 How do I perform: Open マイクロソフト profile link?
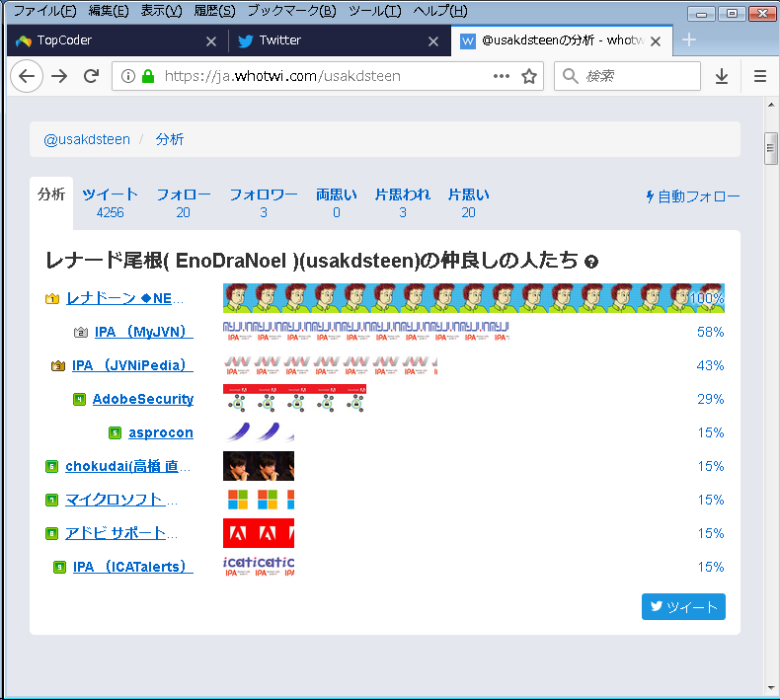tap(121, 500)
